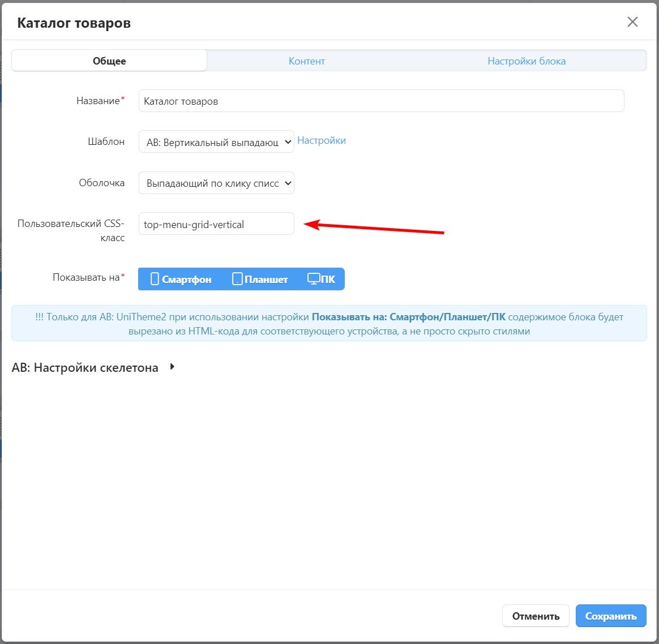Go to the Настройки блока tab
Screen dimensions: 659x644
click(x=526, y=61)
